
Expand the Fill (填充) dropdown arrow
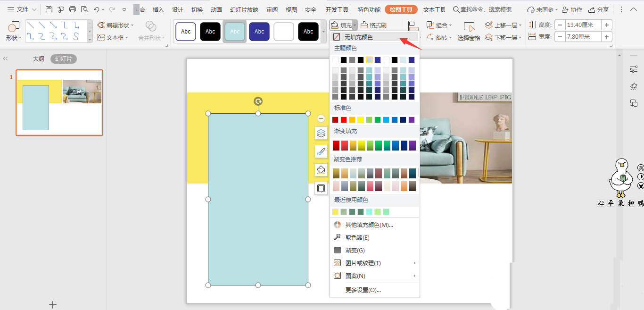point(355,25)
